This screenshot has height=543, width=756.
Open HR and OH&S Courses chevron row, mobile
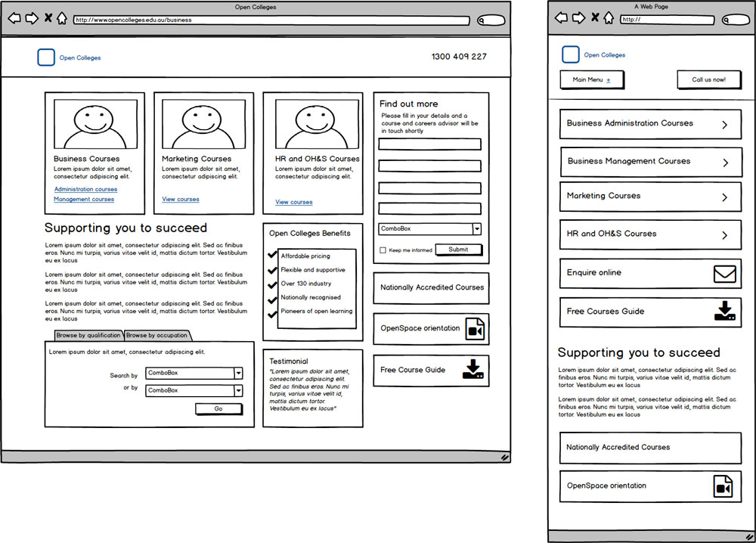pyautogui.click(x=650, y=234)
